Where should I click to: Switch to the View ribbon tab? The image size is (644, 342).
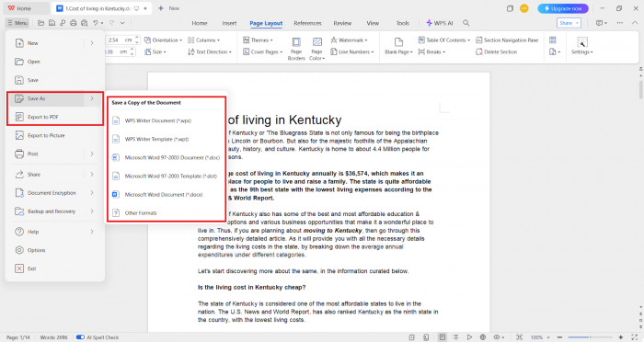click(373, 23)
